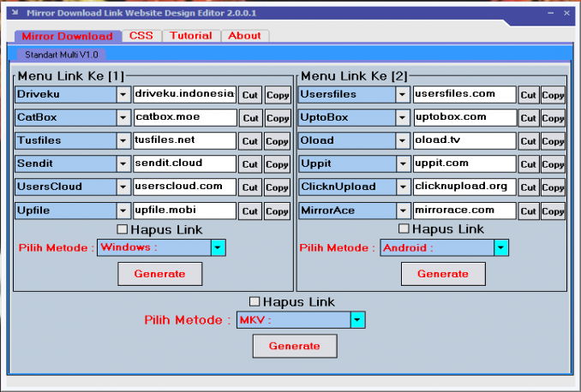Viewport: 581px width, 392px height.
Task: Open the Windows method dropdown
Action: point(218,247)
